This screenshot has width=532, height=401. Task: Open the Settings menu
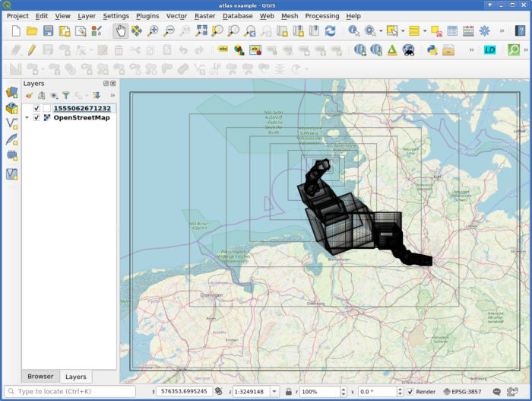click(116, 16)
